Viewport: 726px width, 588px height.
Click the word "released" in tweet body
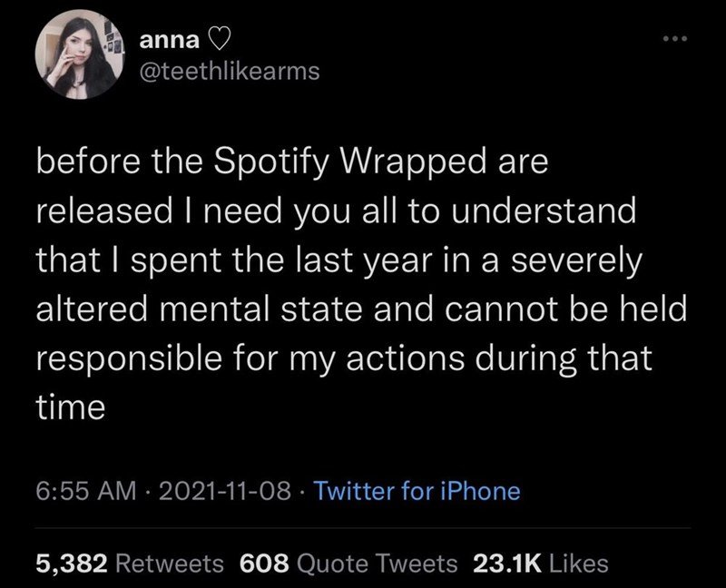click(104, 211)
